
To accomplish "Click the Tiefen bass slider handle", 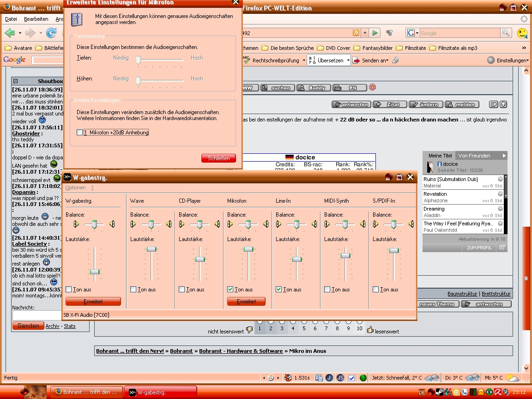I will [x=138, y=60].
